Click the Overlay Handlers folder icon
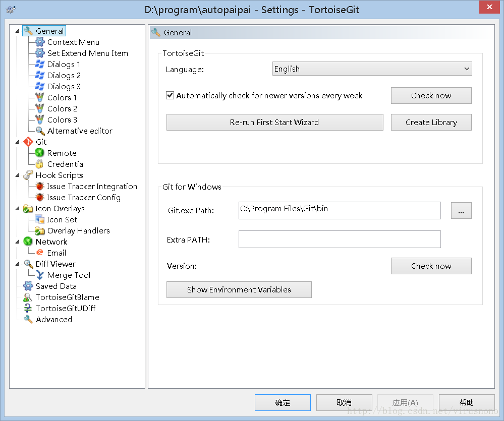504x421 pixels. coord(39,230)
